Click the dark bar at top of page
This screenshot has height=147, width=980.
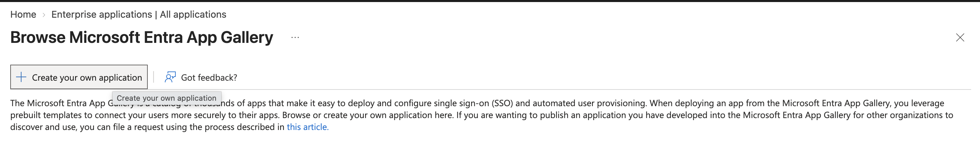click(490, 1)
